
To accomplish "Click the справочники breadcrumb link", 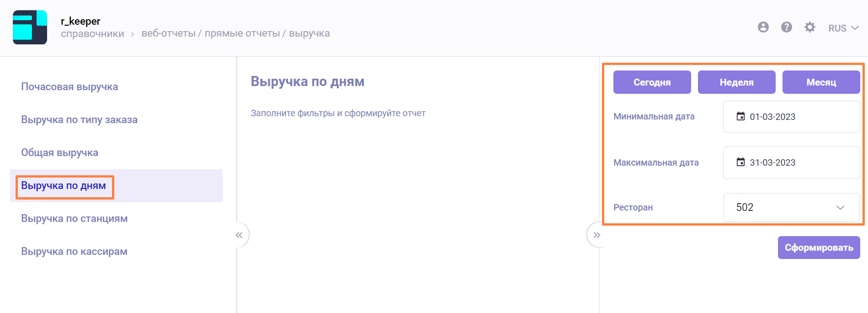I will tap(92, 34).
